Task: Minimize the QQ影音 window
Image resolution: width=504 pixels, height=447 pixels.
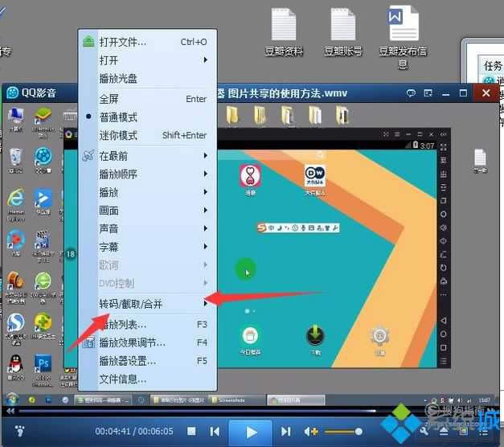Action: [445, 93]
